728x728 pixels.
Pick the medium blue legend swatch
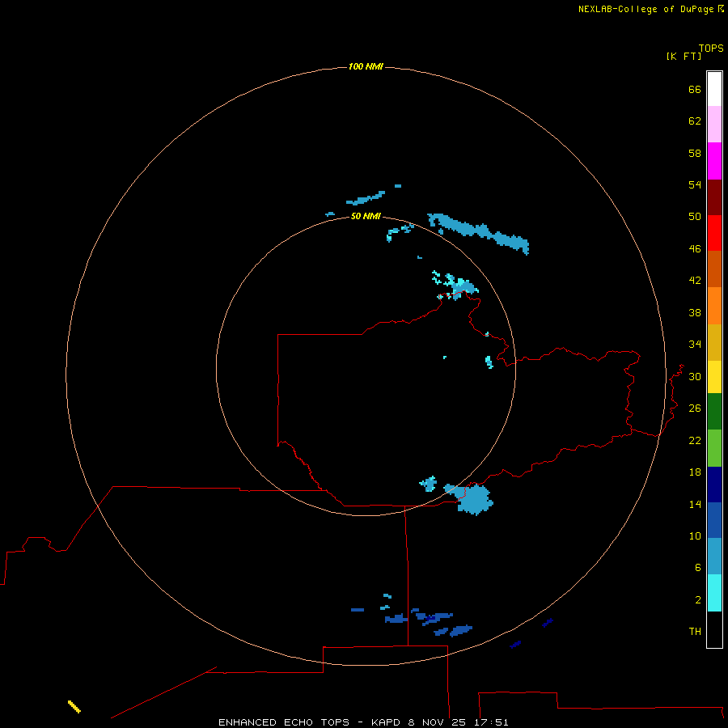[714, 520]
